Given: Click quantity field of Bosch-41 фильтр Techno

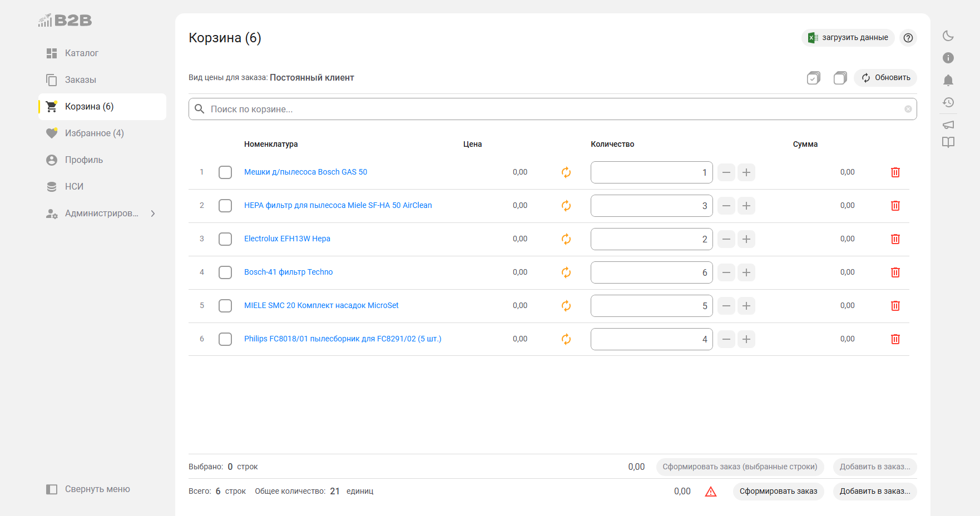Looking at the screenshot, I should click(x=652, y=272).
